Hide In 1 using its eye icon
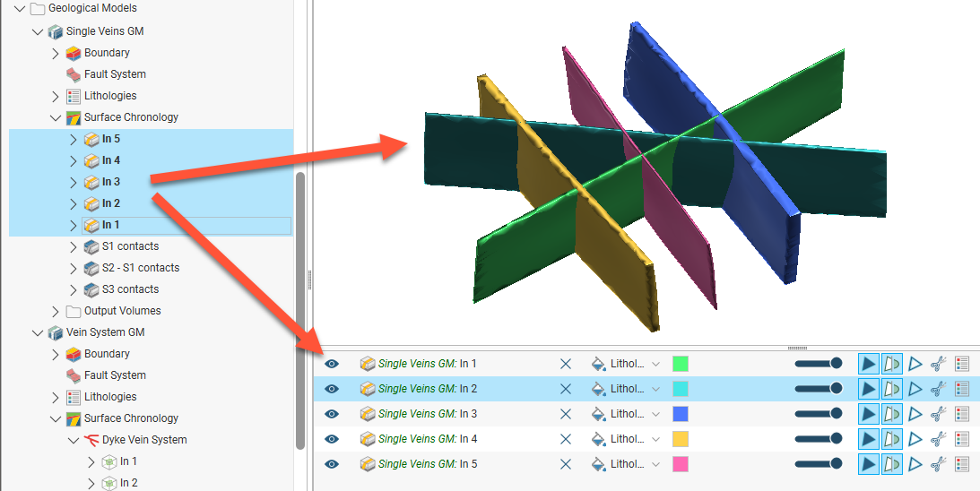 tap(332, 364)
